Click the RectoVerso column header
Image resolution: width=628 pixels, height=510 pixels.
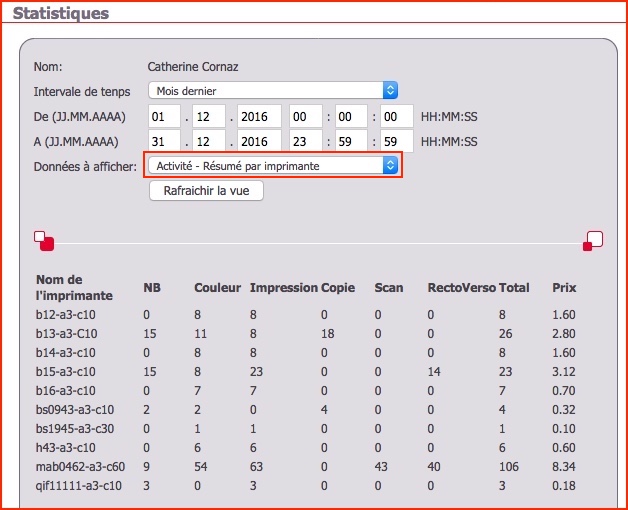pyautogui.click(x=461, y=288)
